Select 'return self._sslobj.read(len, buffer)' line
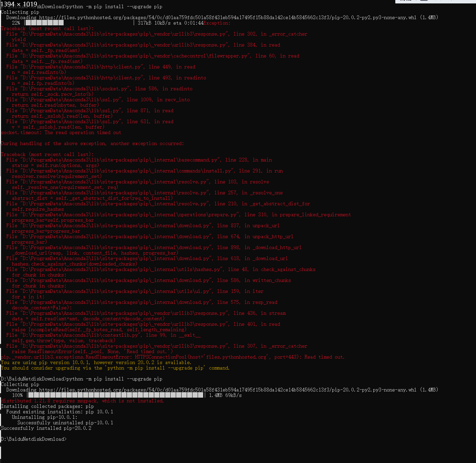The image size is (476, 463). coord(62,116)
